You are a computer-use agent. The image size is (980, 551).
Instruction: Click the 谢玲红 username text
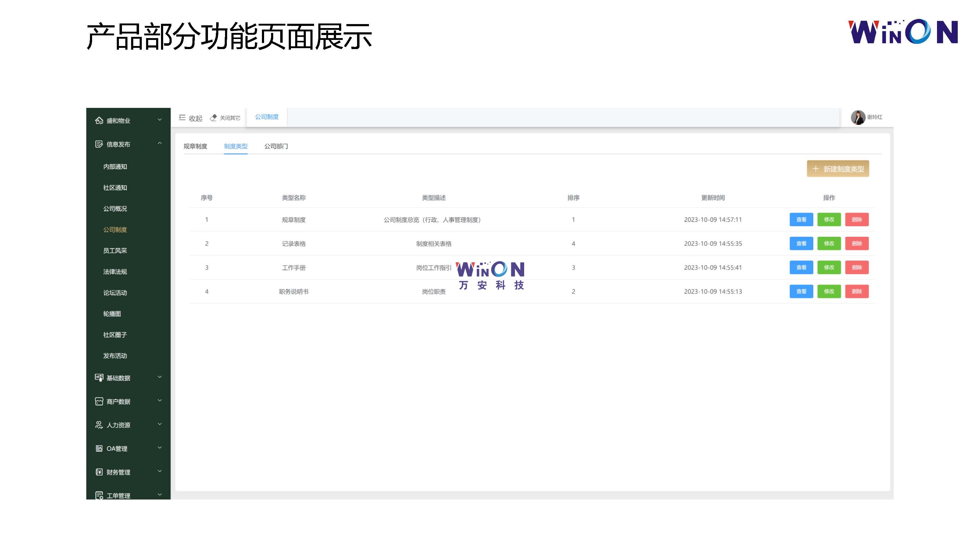pos(874,117)
